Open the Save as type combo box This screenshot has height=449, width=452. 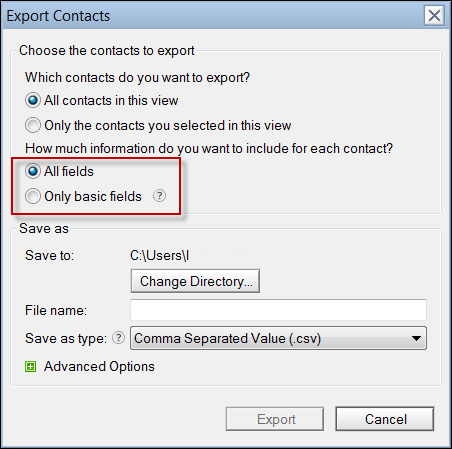(278, 338)
